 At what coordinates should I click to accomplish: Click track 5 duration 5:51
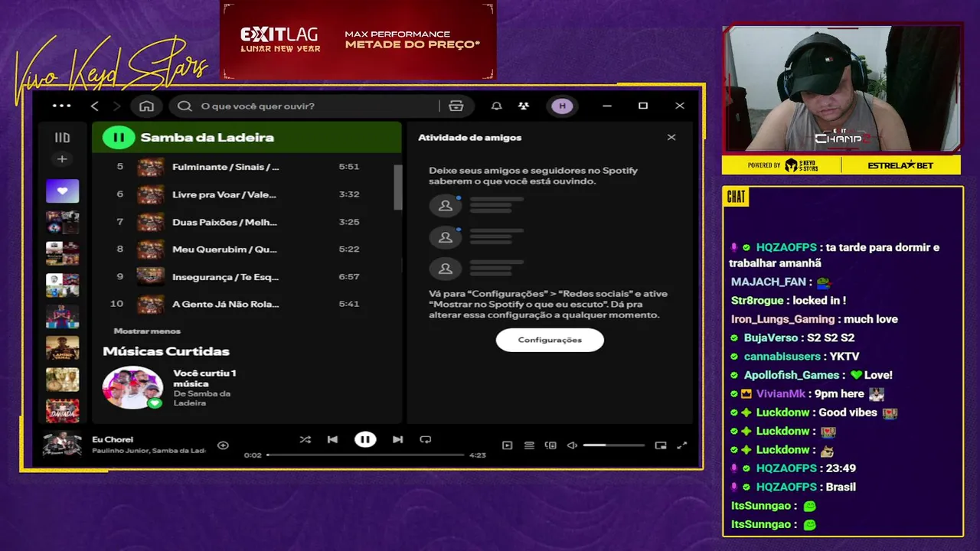(x=349, y=167)
